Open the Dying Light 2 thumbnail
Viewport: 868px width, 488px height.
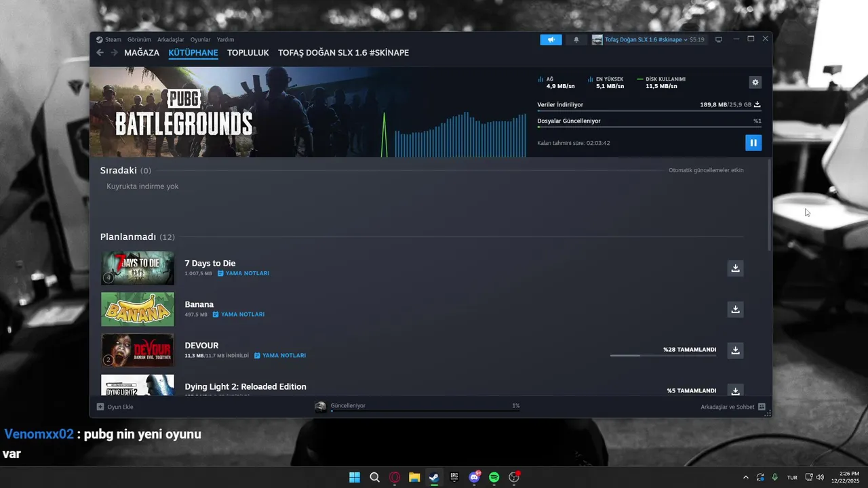pos(138,385)
